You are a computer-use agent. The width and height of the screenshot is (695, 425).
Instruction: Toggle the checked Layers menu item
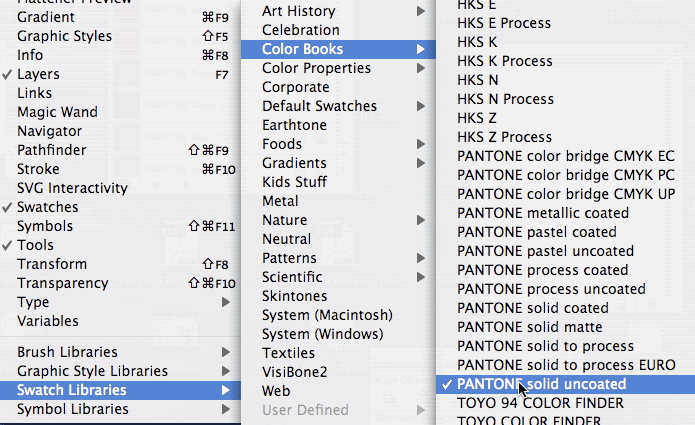point(120,74)
